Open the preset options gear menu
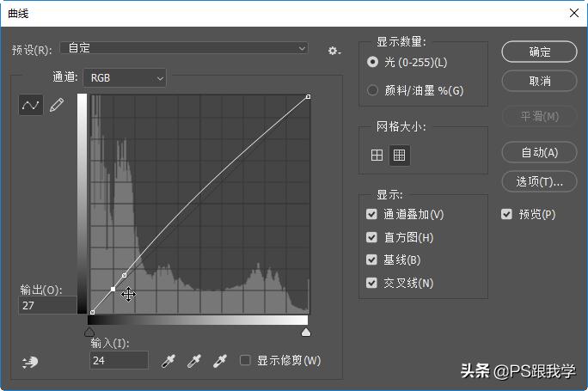 [334, 51]
